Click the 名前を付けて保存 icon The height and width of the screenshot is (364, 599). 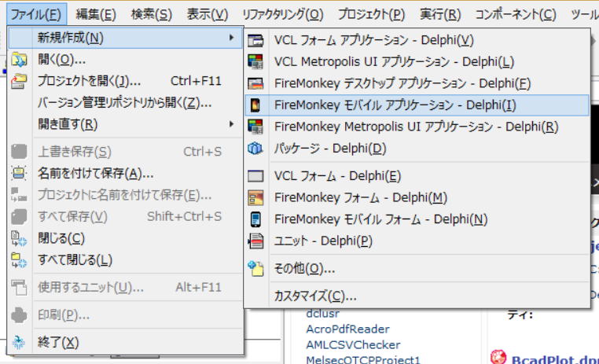(19, 173)
